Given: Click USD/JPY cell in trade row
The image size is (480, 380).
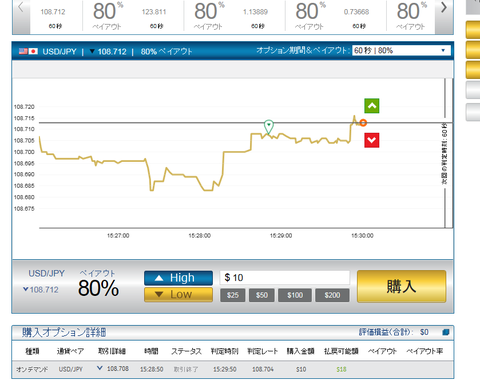Looking at the screenshot, I should [x=71, y=369].
